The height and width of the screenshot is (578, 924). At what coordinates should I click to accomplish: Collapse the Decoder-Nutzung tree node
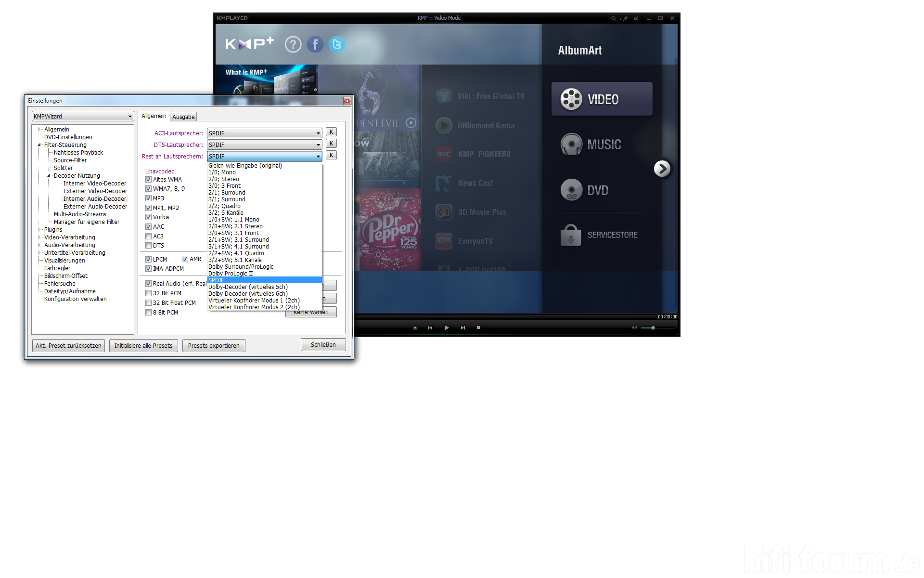click(49, 175)
